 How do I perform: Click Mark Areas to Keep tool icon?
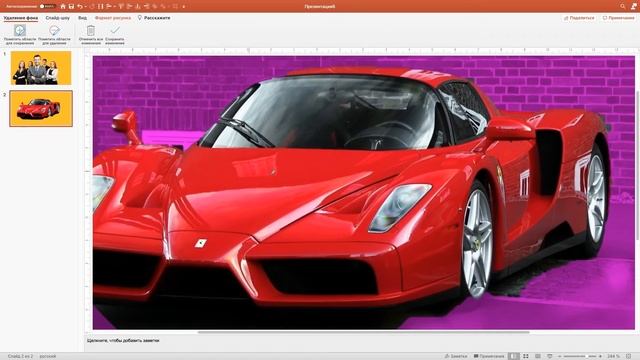click(20, 31)
